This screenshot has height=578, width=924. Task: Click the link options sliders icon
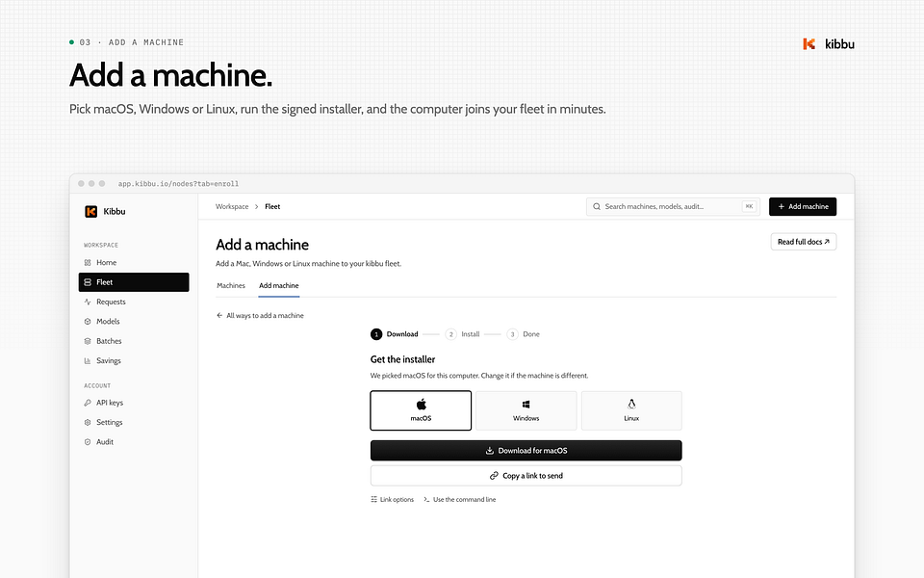[x=373, y=500]
